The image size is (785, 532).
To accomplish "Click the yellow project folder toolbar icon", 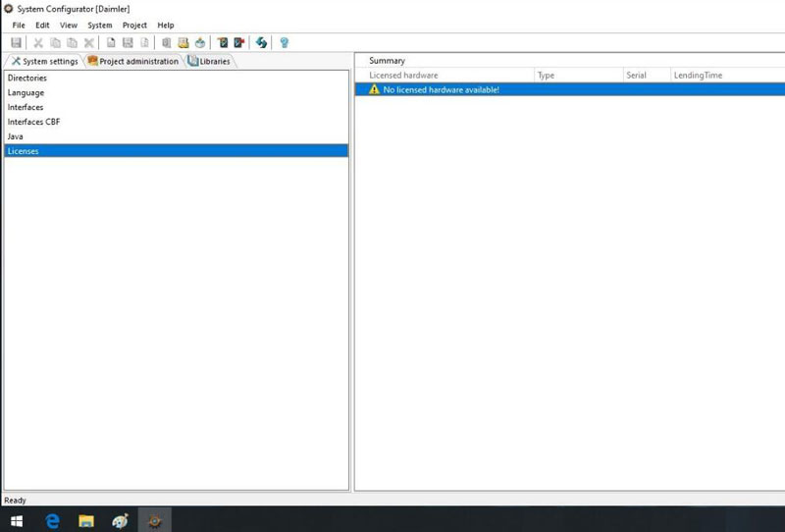I will [x=183, y=42].
